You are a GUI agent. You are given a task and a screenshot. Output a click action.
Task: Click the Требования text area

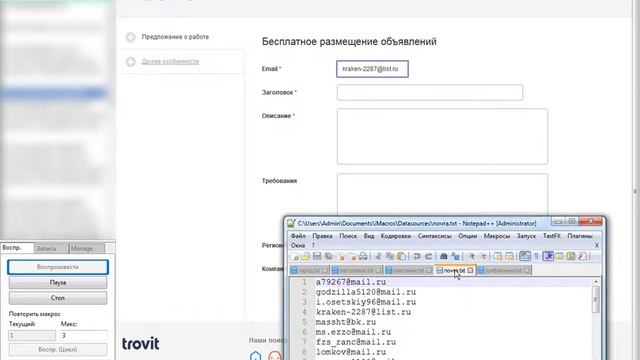coord(442,195)
